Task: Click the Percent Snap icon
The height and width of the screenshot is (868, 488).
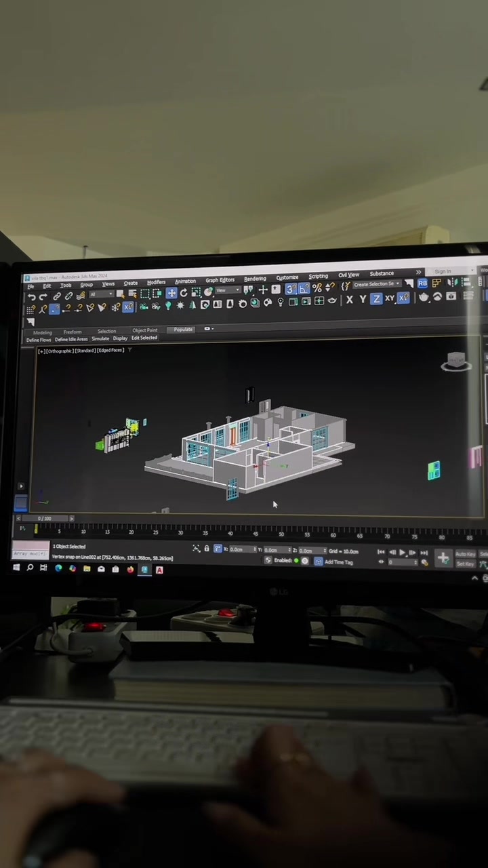Action: (317, 288)
